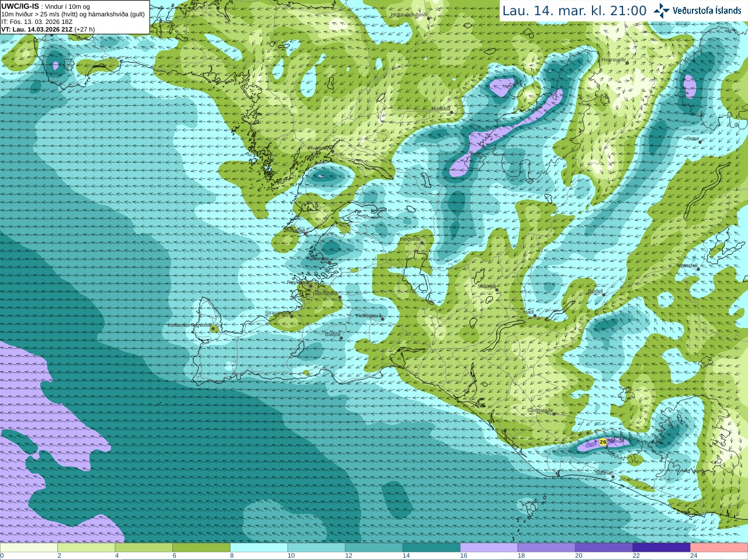Click the Steinar station label

coord(603,473)
